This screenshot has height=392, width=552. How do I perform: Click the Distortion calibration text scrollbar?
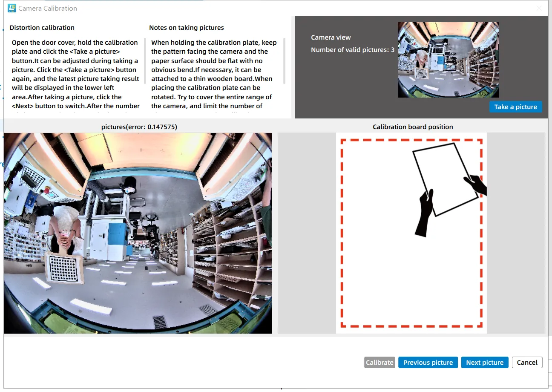point(145,61)
